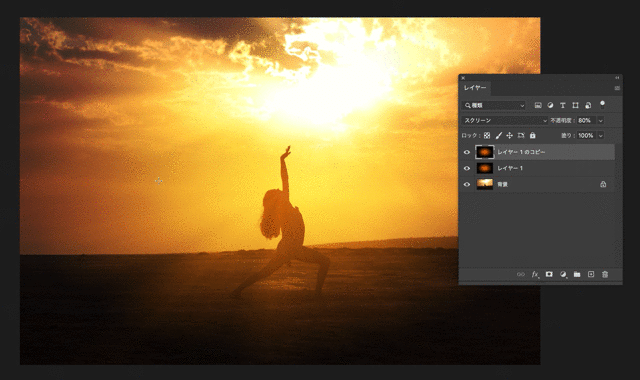Open the 塗り fill slider arrow

tap(600, 136)
